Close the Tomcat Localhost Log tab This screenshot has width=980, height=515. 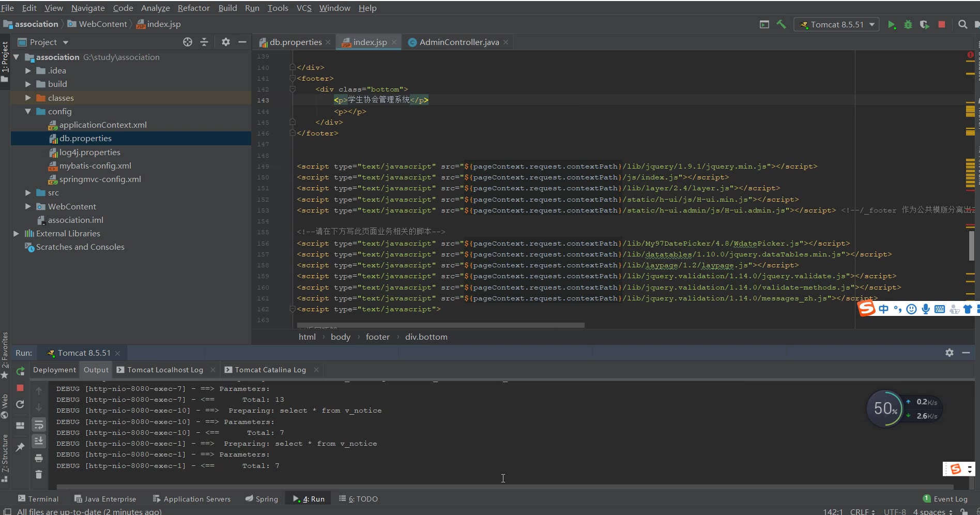(213, 370)
